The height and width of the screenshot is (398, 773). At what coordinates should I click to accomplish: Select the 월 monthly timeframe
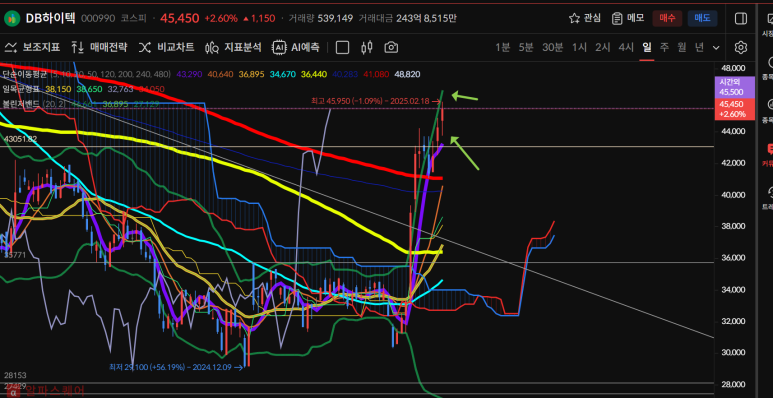coord(682,47)
